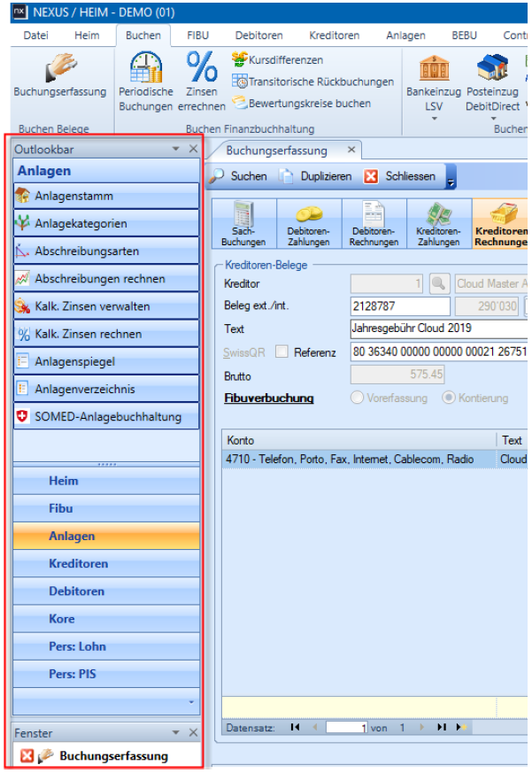
Task: Switch to FIBU ribbon tab
Action: 197,35
